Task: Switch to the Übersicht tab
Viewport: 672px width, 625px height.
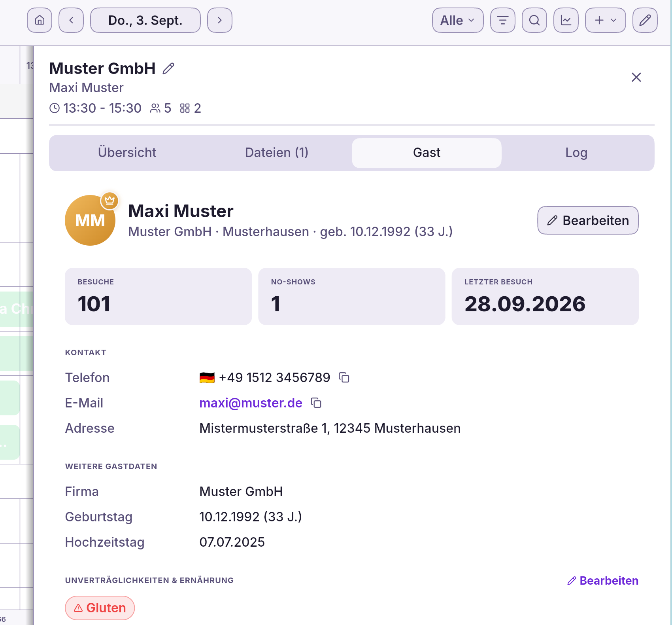Action: (x=127, y=153)
